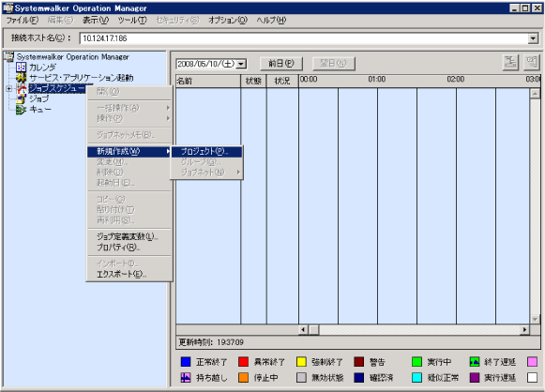Choose エクスポート(E) from context menu

click(129, 274)
